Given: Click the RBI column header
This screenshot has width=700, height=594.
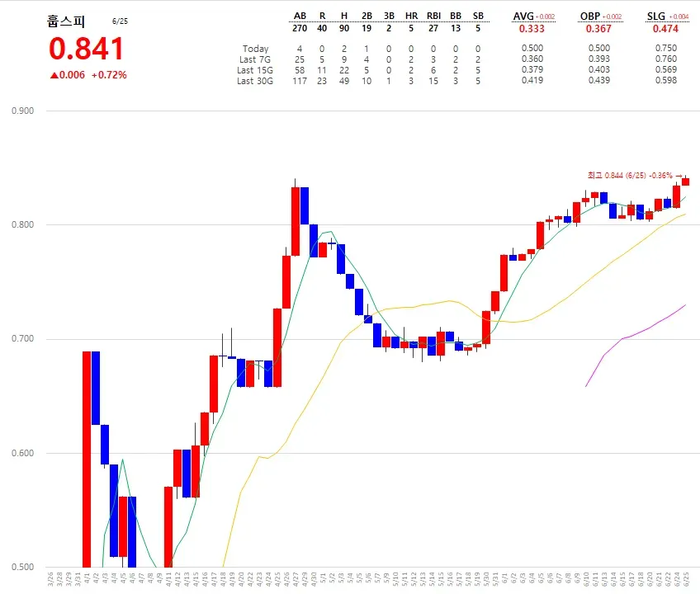Looking at the screenshot, I should point(433,16).
